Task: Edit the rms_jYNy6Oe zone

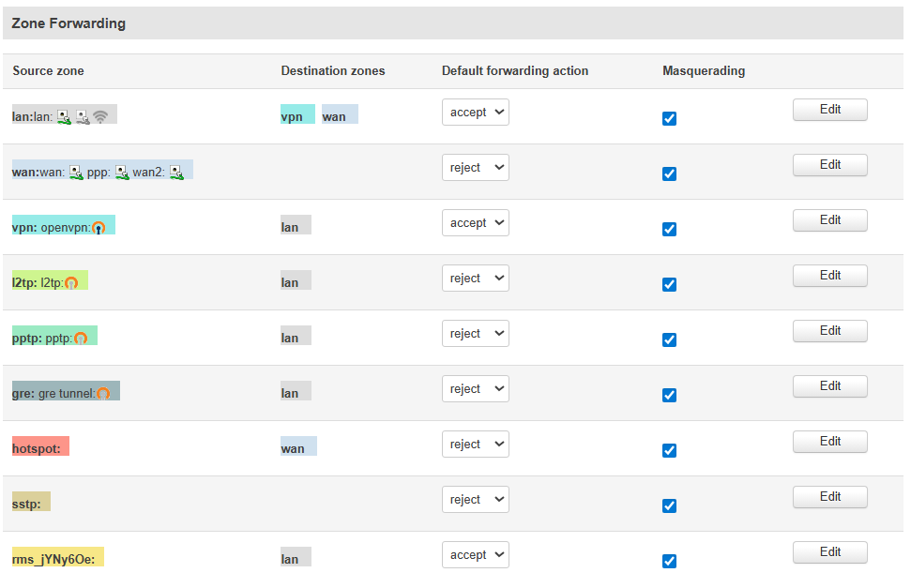Action: coord(829,551)
